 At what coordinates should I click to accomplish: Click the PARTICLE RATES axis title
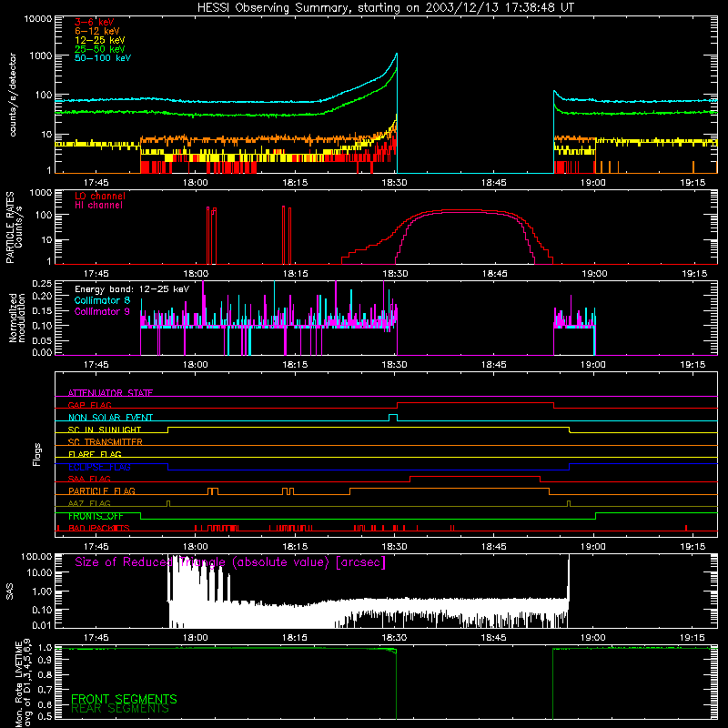[x=14, y=227]
